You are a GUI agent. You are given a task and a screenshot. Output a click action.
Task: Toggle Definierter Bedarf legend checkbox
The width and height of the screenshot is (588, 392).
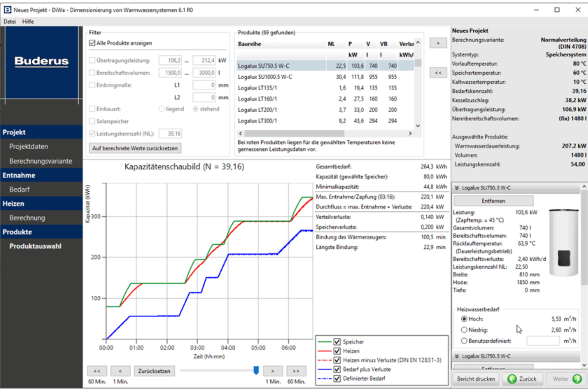337,379
